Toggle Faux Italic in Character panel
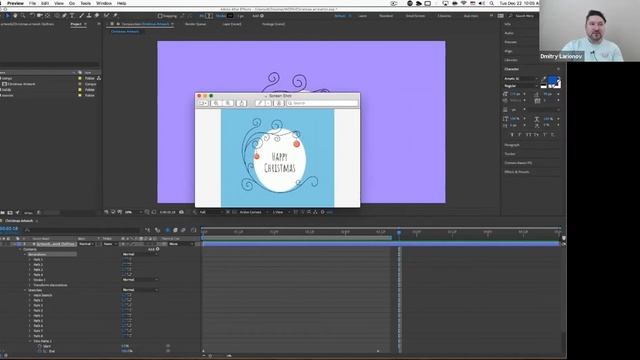Image resolution: width=640 pixels, height=360 pixels. click(x=520, y=134)
